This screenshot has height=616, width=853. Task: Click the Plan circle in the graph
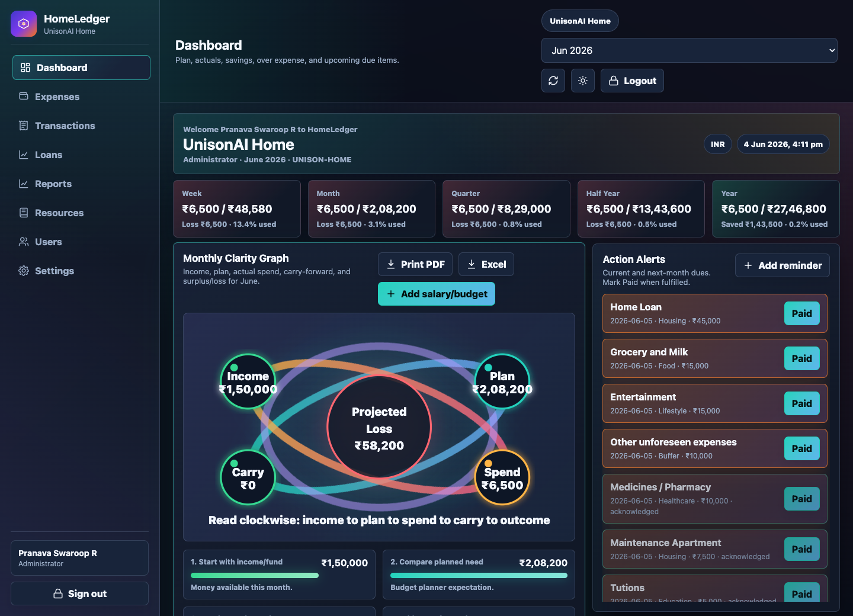(502, 382)
